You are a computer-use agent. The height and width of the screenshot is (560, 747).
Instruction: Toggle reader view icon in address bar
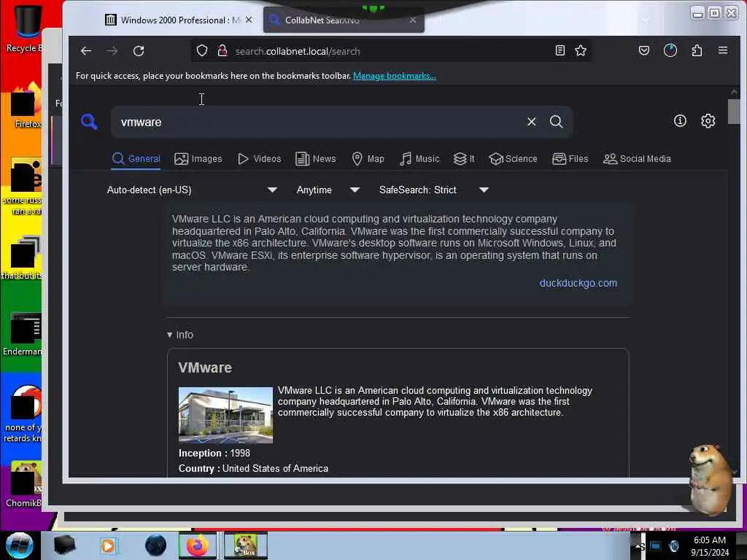[x=560, y=50]
